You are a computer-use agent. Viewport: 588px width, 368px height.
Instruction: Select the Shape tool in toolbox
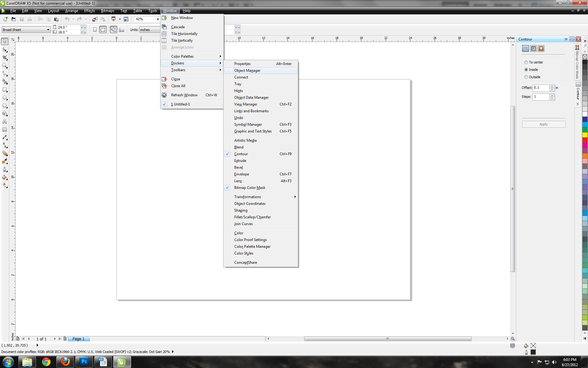coord(5,50)
